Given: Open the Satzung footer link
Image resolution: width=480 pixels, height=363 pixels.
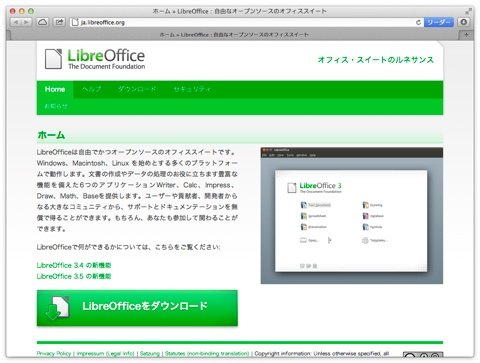Looking at the screenshot, I should [x=150, y=353].
